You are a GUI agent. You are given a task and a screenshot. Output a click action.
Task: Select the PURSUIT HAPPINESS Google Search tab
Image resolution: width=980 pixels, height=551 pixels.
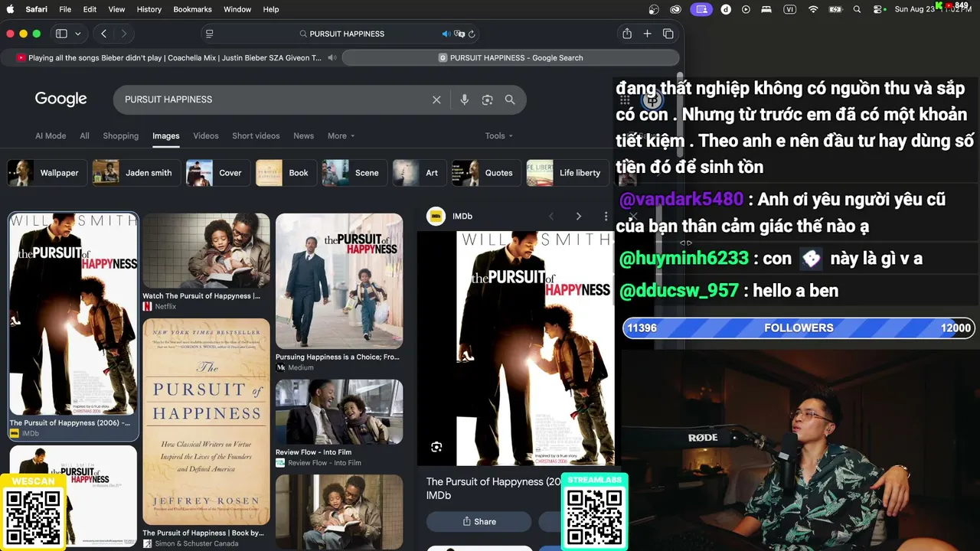coord(511,57)
